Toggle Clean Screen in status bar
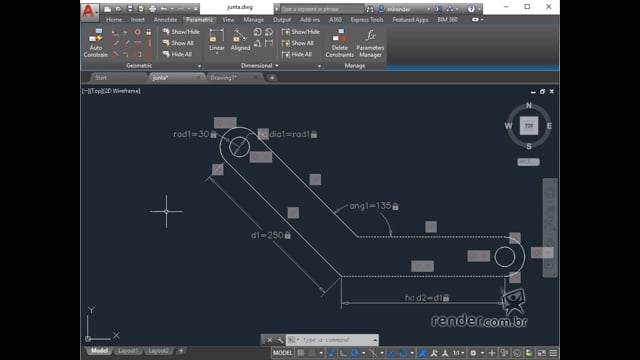 (542, 353)
